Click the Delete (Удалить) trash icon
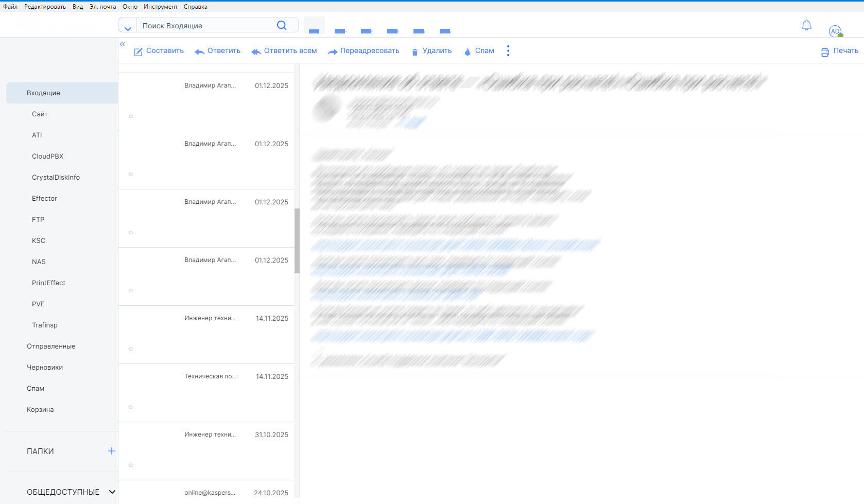 point(414,51)
